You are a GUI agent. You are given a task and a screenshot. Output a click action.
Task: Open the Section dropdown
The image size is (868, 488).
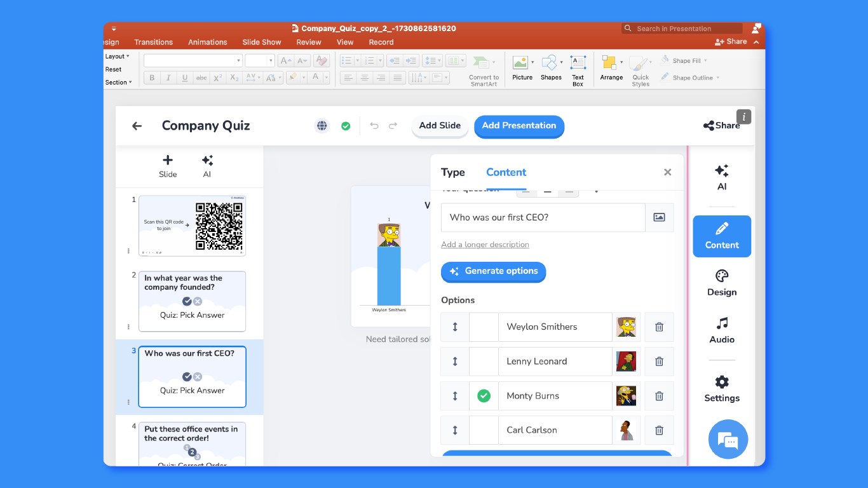[x=119, y=83]
